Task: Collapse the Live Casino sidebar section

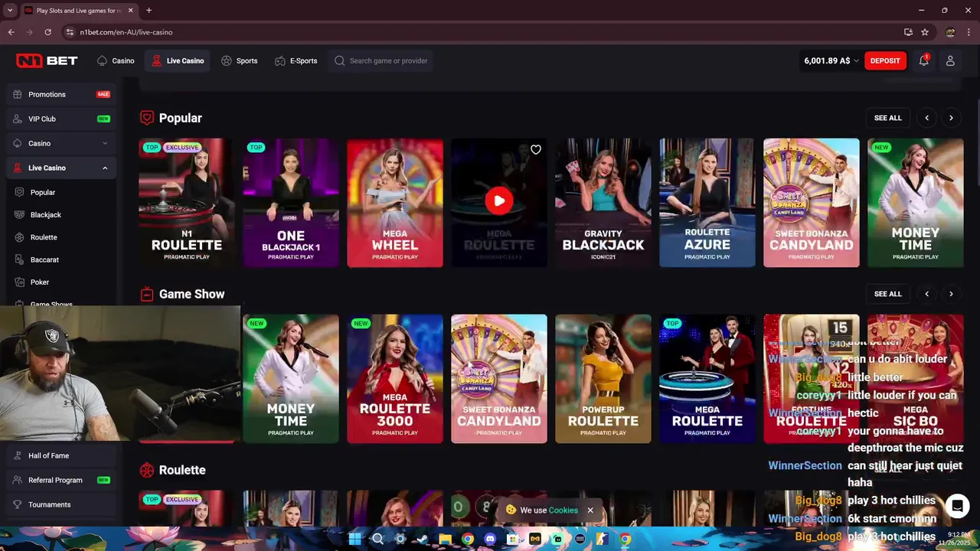Action: [x=105, y=168]
